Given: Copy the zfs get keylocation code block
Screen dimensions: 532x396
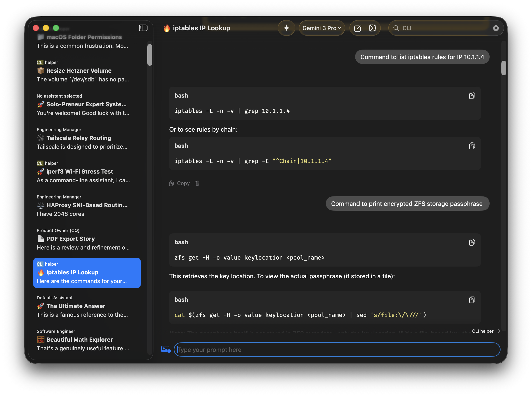Looking at the screenshot, I should tap(472, 242).
